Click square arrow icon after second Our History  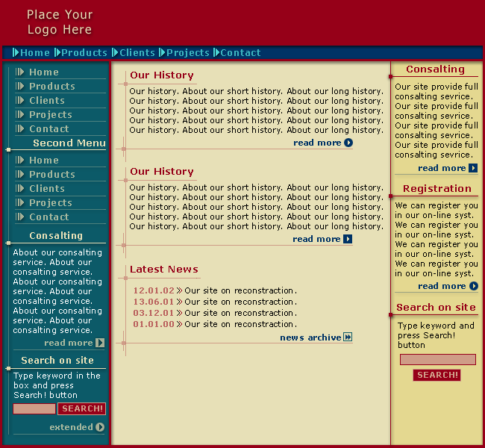click(348, 239)
